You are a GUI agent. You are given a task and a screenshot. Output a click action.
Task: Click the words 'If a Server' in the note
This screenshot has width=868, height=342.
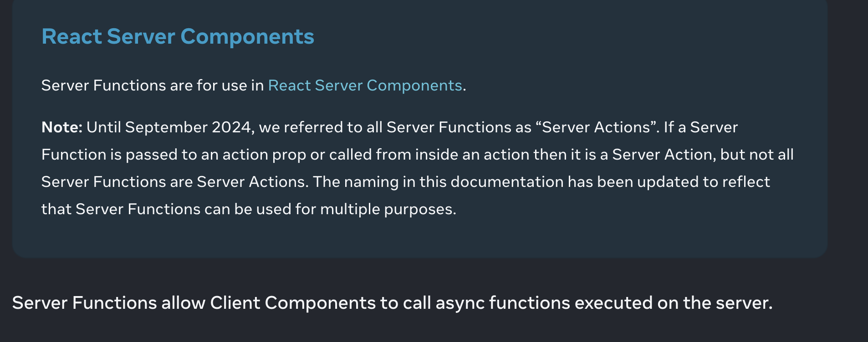700,127
